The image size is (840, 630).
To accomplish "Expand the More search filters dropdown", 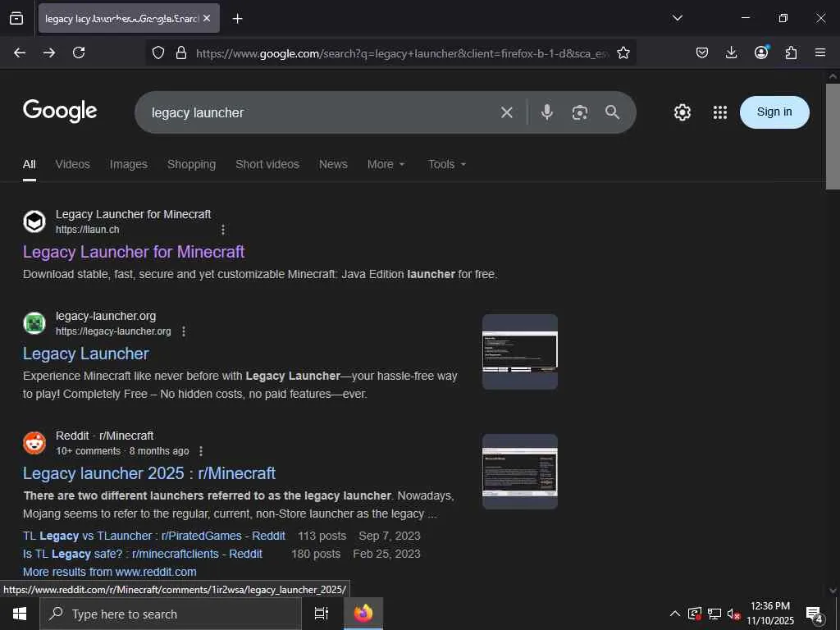I will (x=386, y=164).
